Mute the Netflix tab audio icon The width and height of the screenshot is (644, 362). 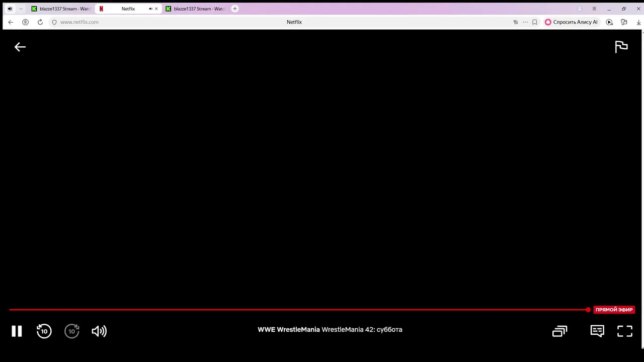point(150,9)
